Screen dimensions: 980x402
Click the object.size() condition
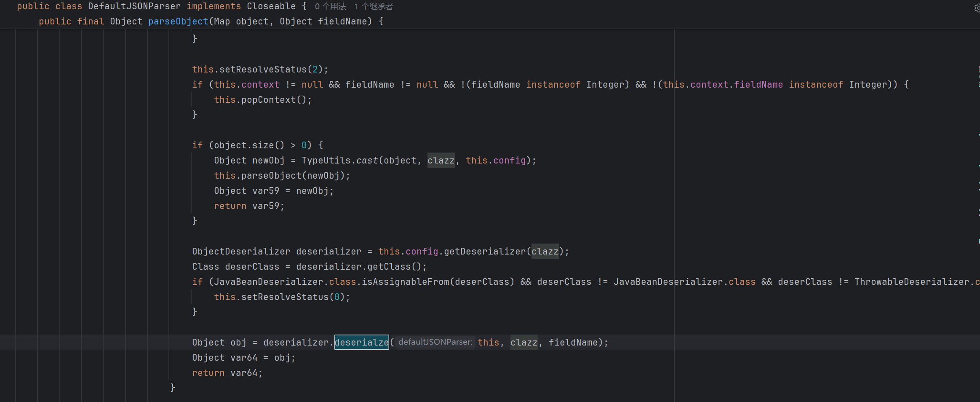coord(249,145)
